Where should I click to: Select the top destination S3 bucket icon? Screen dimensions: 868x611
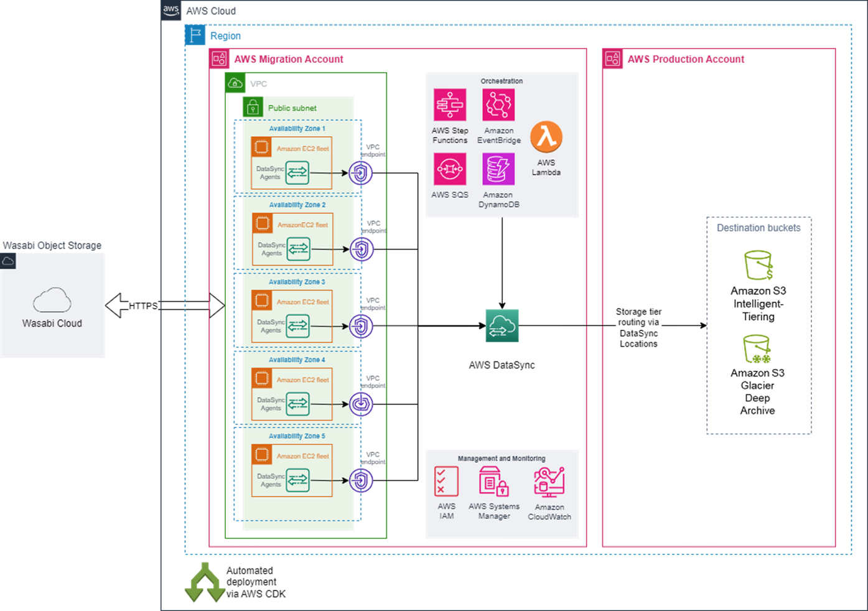758,264
